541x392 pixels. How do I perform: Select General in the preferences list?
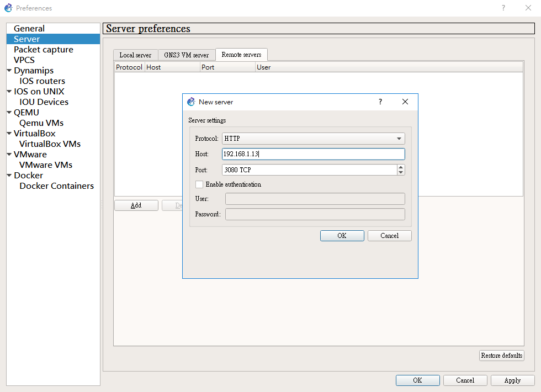pos(29,28)
